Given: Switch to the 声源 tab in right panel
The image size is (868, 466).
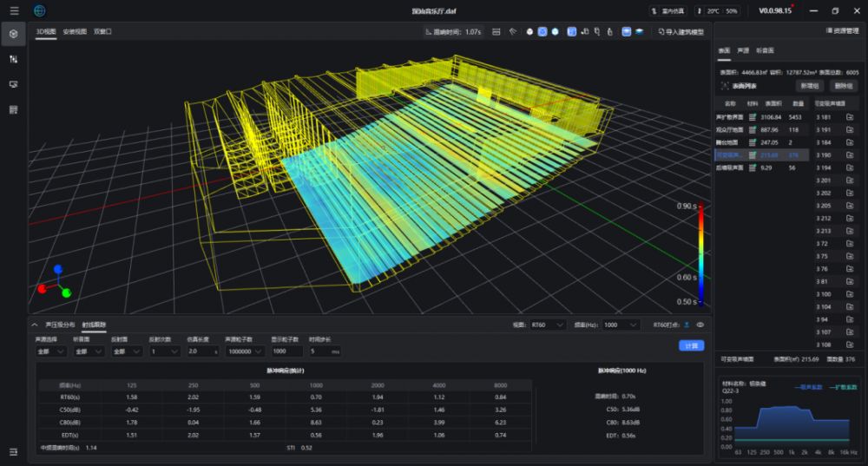Looking at the screenshot, I should [x=743, y=51].
